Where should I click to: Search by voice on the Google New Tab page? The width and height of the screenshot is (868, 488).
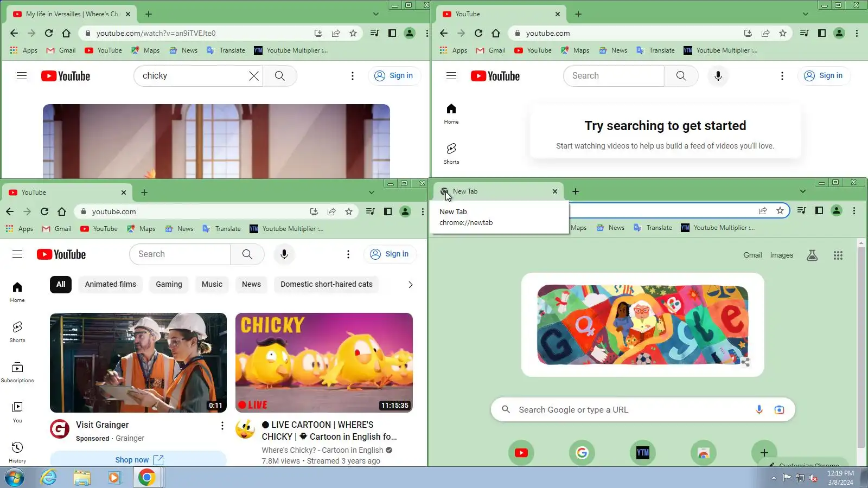[759, 410]
